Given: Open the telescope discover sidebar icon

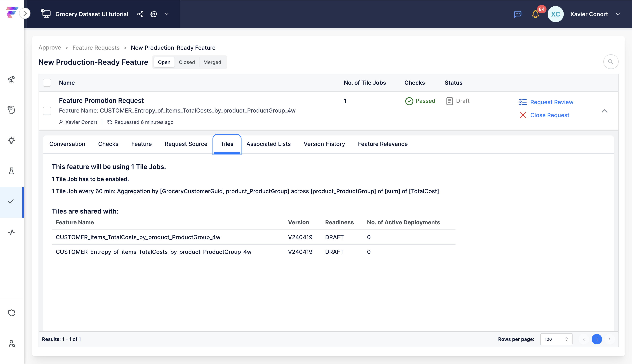Looking at the screenshot, I should click(12, 79).
